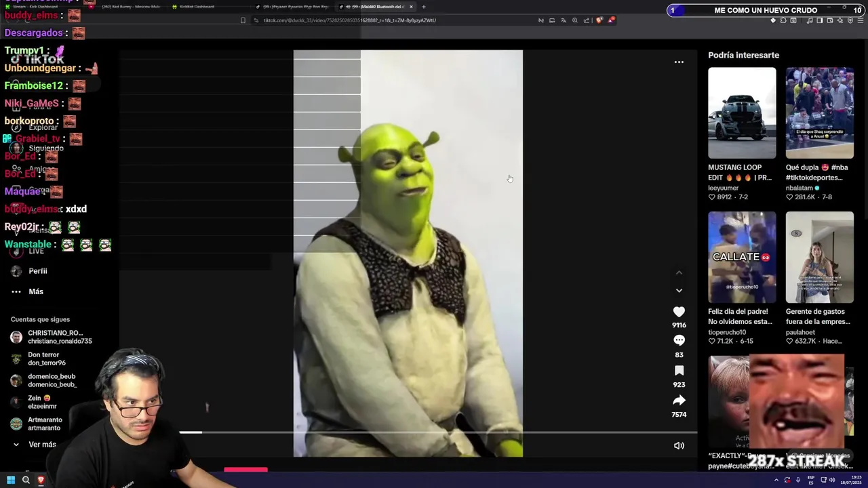Viewport: 868px width, 488px height.
Task: Click the 'Podría interesarte' heading
Action: tap(743, 55)
